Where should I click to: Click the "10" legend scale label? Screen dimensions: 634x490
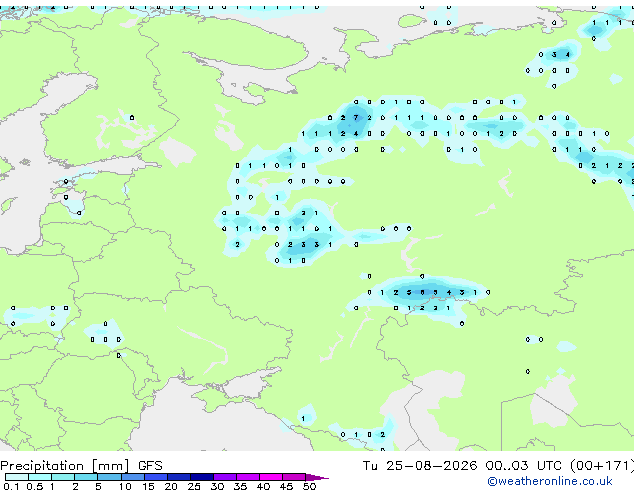[125, 486]
